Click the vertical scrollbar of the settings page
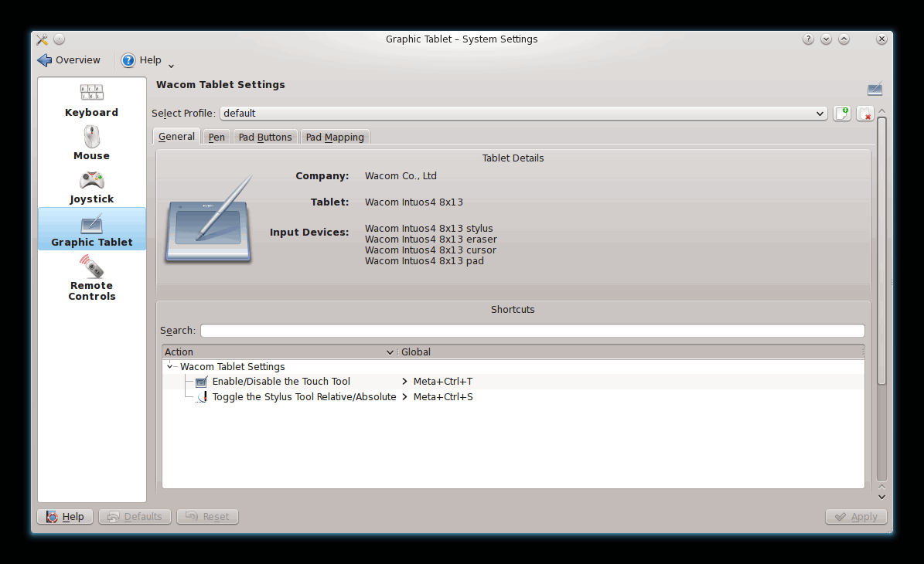Viewport: 924px width, 564px height. point(881,251)
